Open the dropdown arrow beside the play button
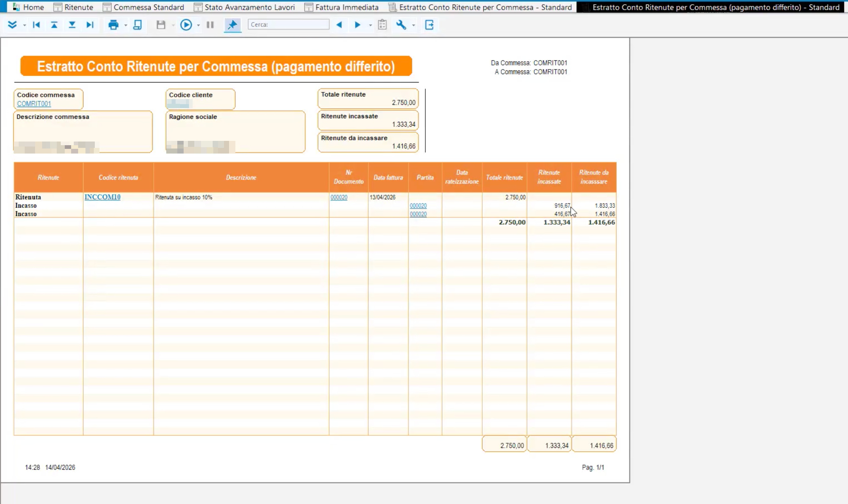This screenshot has width=848, height=504. pyautogui.click(x=198, y=25)
